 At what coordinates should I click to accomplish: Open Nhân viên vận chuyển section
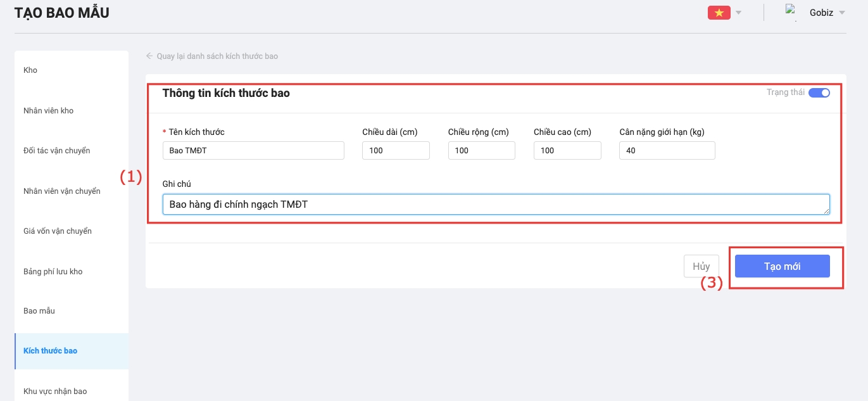(61, 191)
